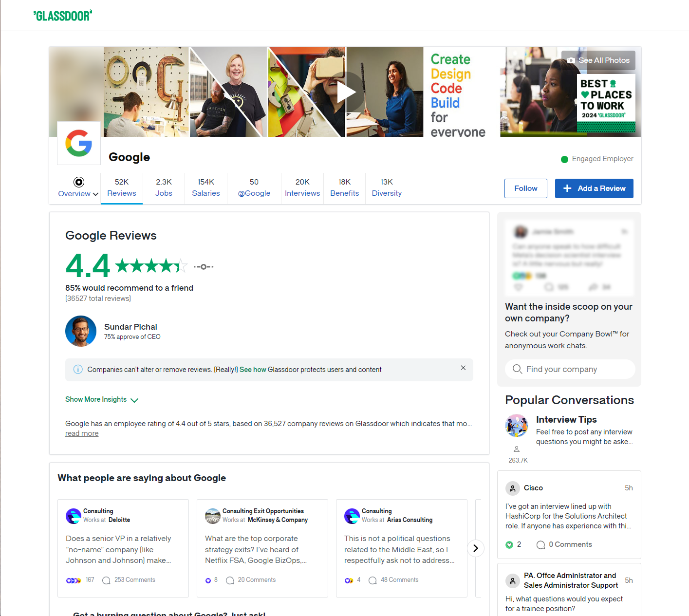Play the Google video in header
The image size is (689, 616).
[346, 92]
